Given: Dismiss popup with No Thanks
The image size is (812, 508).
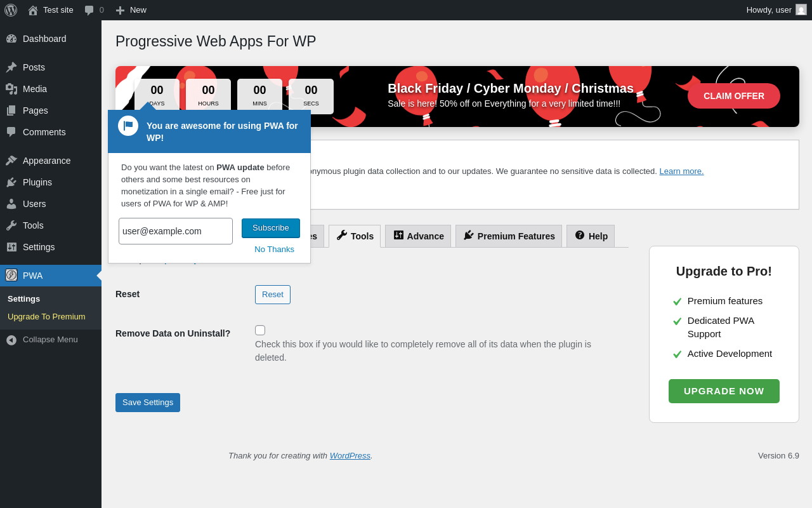Looking at the screenshot, I should point(275,249).
